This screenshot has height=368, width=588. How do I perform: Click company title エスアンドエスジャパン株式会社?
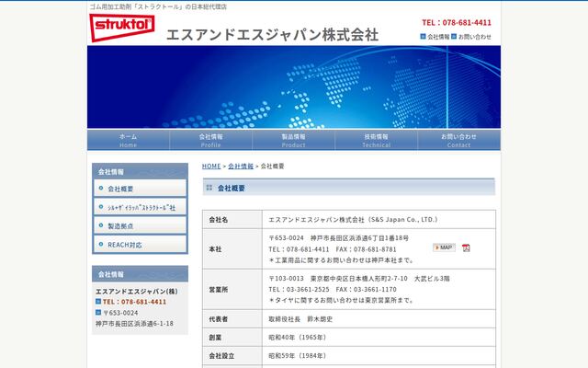[272, 35]
